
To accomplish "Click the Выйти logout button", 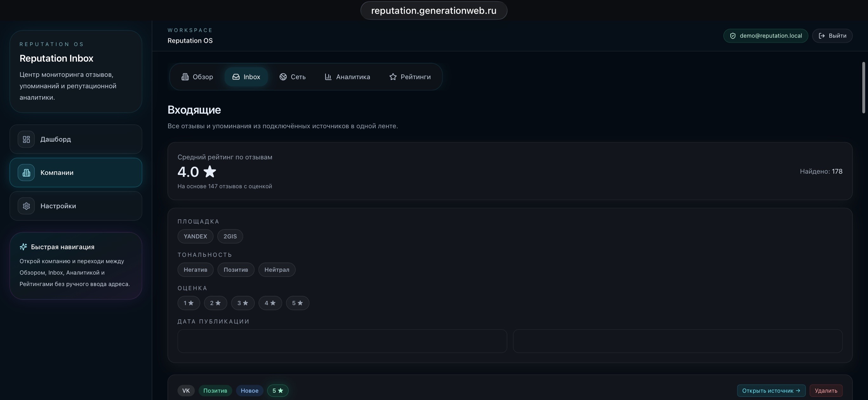I will pos(832,36).
